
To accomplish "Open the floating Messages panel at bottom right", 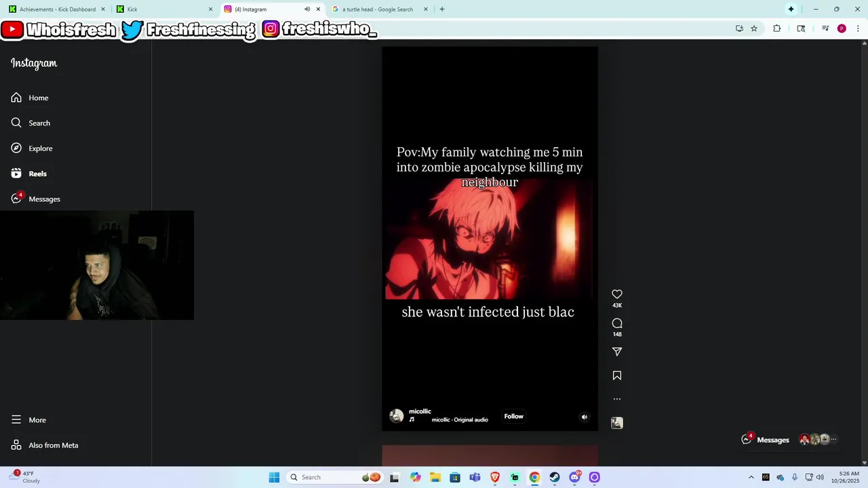I will [x=791, y=440].
